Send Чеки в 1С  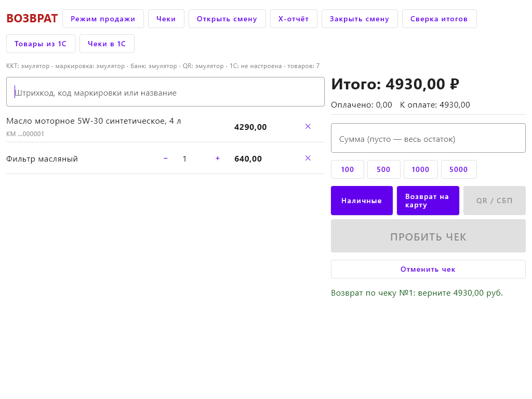point(107,44)
